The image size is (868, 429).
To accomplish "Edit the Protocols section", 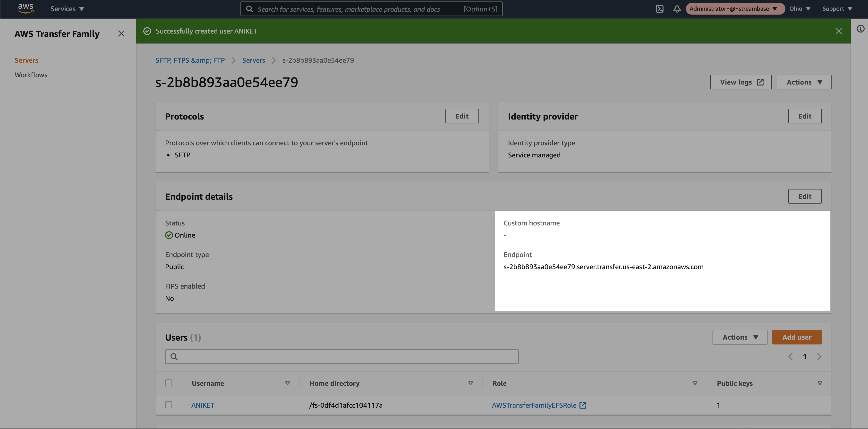I will coord(462,116).
